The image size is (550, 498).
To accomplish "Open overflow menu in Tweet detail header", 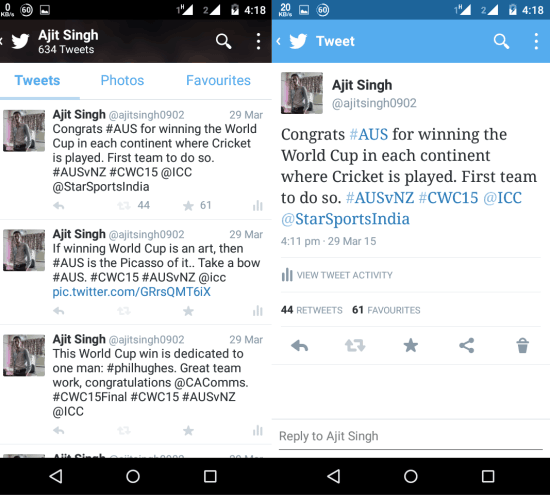I will coord(536,41).
